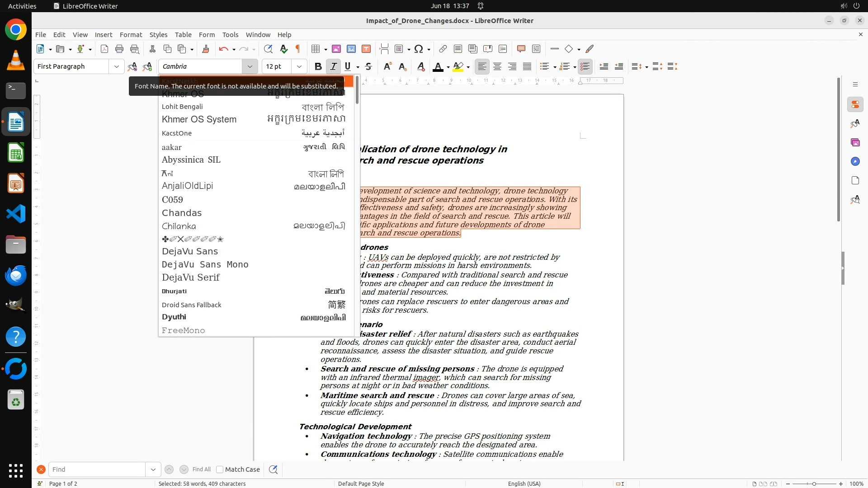868x488 pixels.
Task: Open the Tools menu
Action: pos(230,35)
